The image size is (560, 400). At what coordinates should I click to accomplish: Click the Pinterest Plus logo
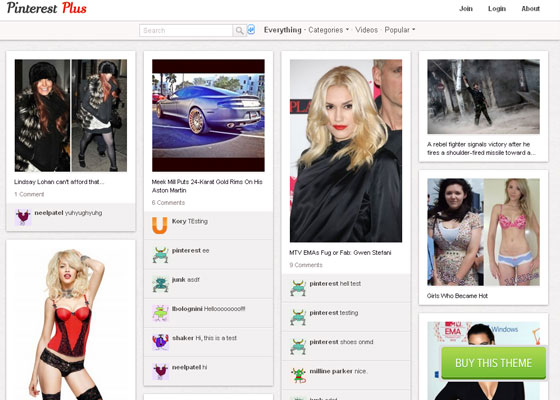coord(46,8)
